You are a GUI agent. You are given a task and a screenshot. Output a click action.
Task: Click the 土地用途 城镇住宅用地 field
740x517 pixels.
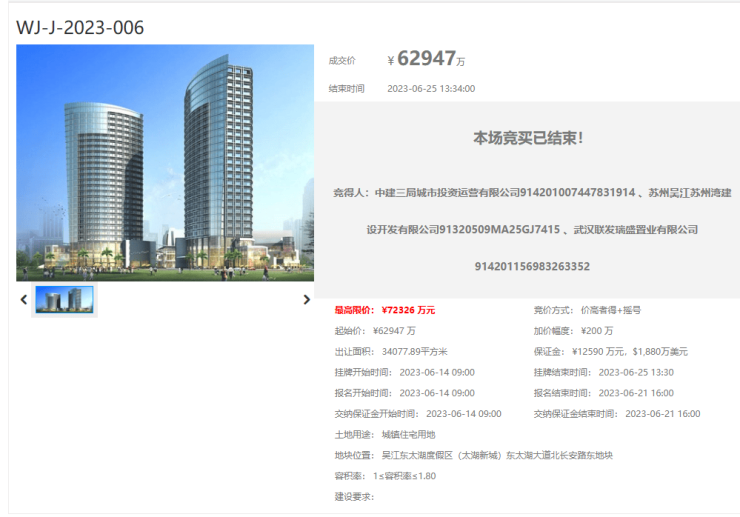[x=384, y=434]
